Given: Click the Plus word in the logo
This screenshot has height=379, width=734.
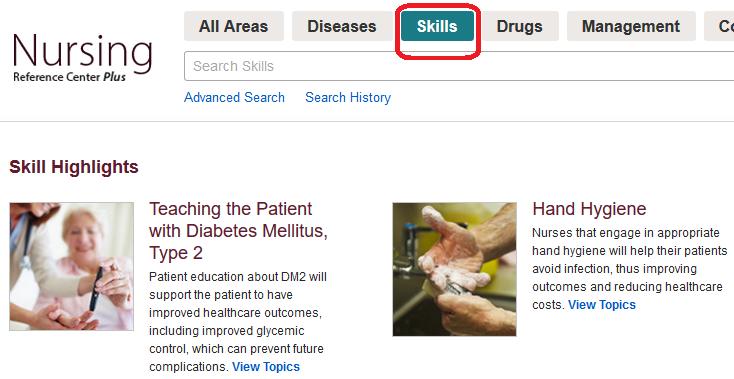Looking at the screenshot, I should click(x=115, y=77).
